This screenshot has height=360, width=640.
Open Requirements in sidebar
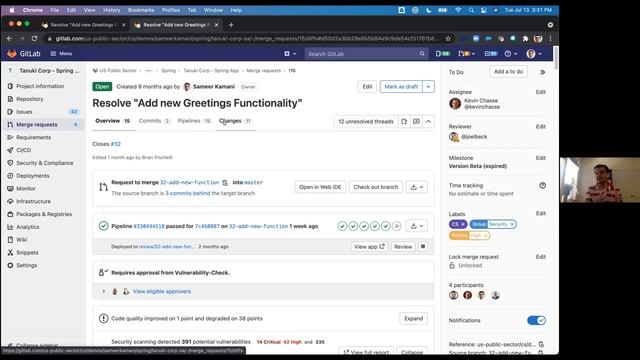(x=33, y=137)
